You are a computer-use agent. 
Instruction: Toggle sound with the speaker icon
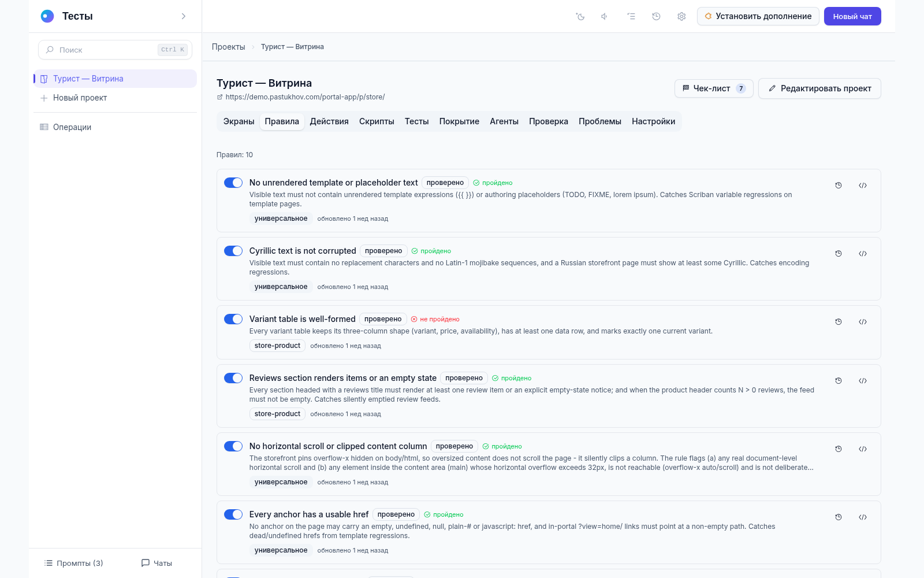[605, 16]
